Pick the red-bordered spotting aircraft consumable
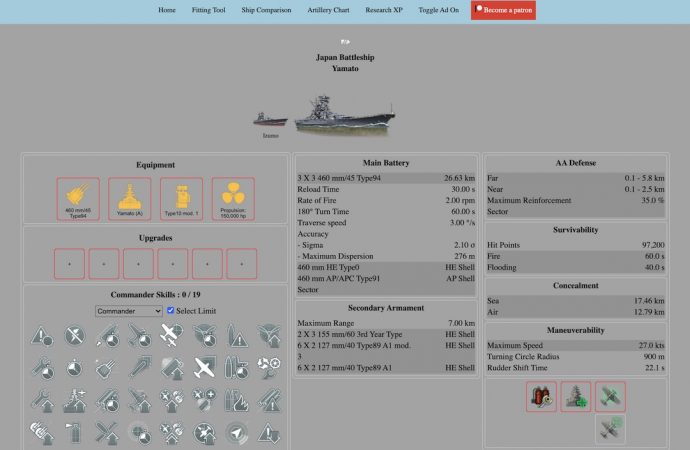This screenshot has width=690, height=450. pyautogui.click(x=610, y=397)
